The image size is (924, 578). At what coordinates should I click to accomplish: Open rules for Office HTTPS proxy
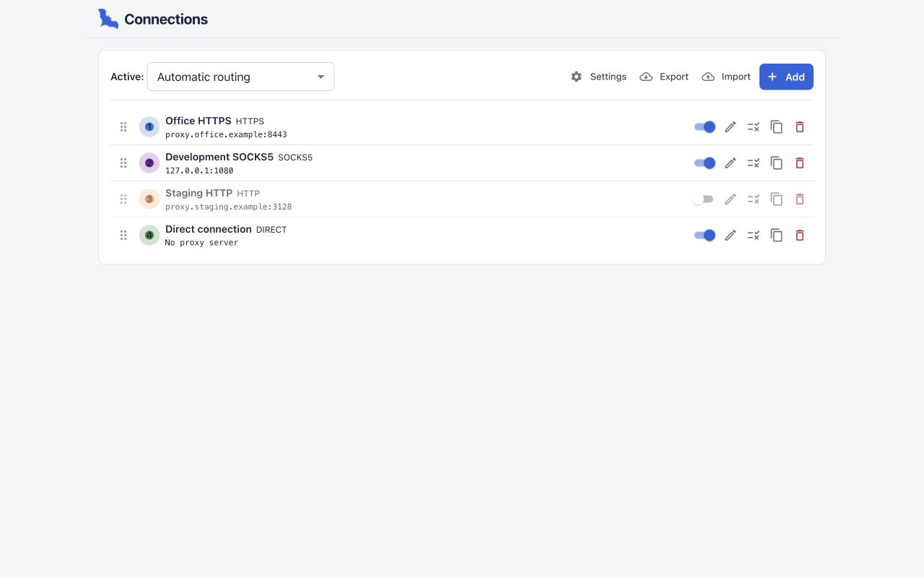(754, 127)
